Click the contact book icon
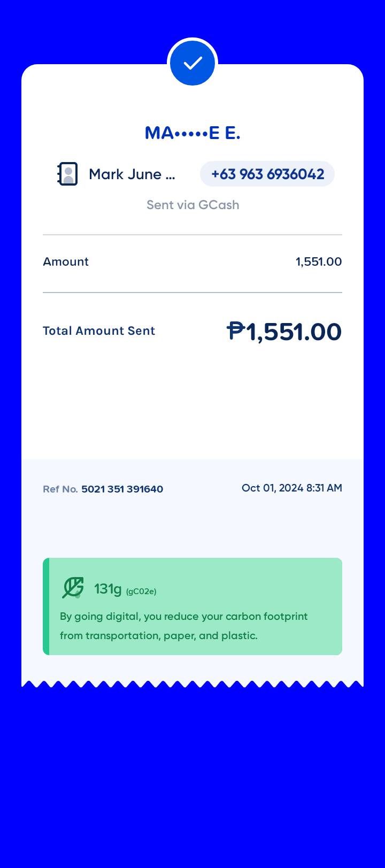Image resolution: width=385 pixels, height=868 pixels. 67,174
